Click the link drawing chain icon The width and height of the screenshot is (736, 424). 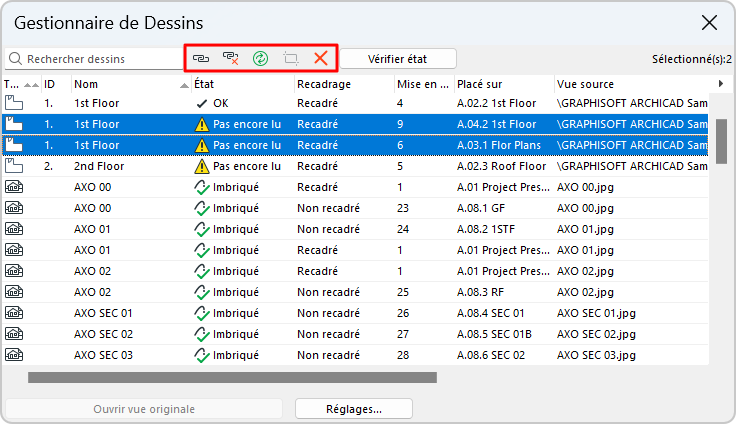pyautogui.click(x=202, y=59)
